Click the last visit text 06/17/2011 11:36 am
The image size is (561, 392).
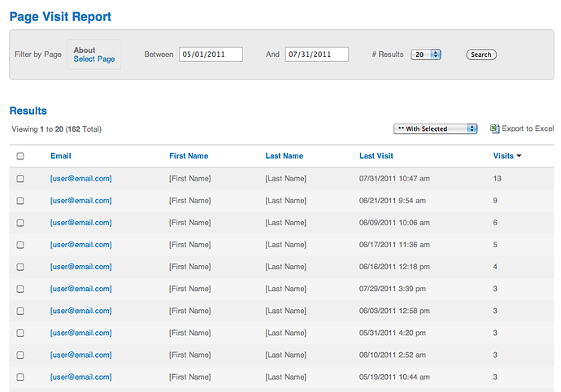(x=394, y=245)
